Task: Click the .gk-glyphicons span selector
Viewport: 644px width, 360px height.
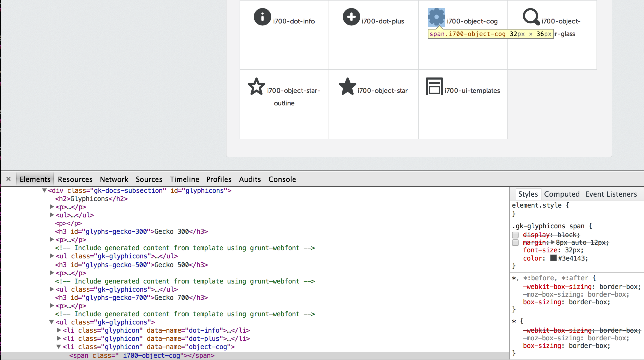Action: (548, 226)
